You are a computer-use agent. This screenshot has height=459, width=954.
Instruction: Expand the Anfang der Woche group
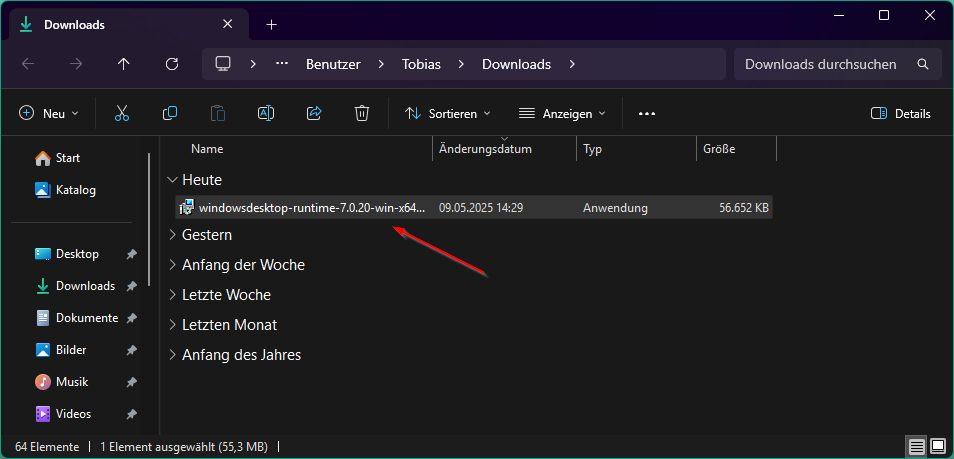(173, 265)
